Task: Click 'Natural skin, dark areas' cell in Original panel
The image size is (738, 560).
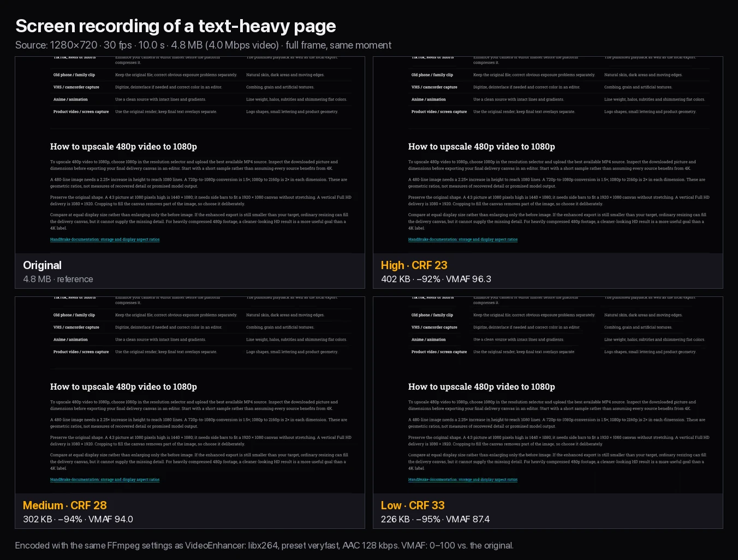Action: pyautogui.click(x=285, y=75)
